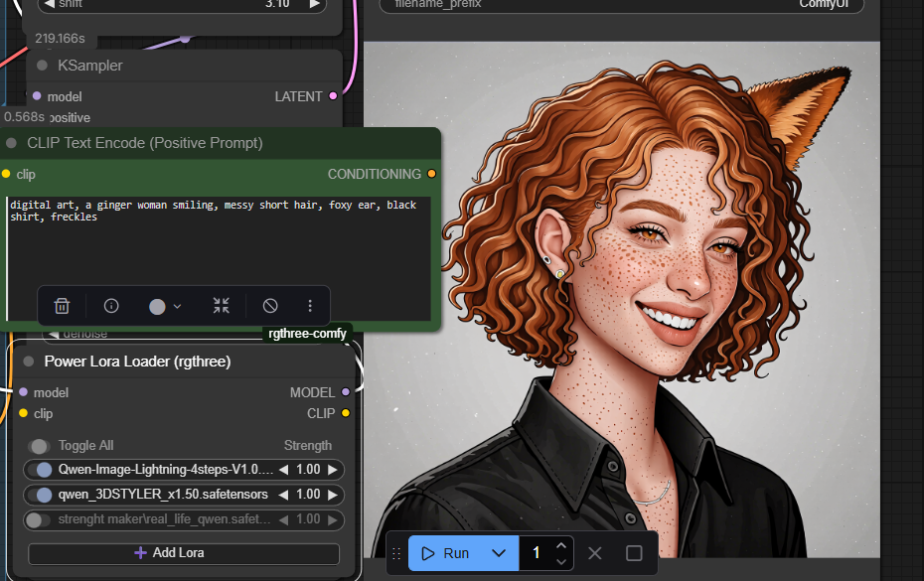
Task: Collapse the Power Lora Loader node via its title dot
Action: 29,363
